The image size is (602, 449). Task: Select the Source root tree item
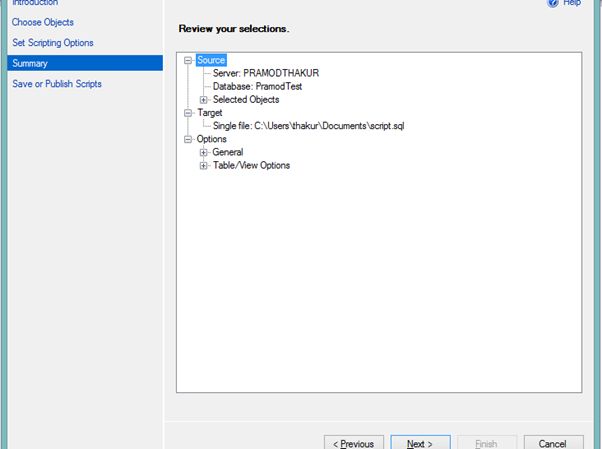[x=211, y=61]
